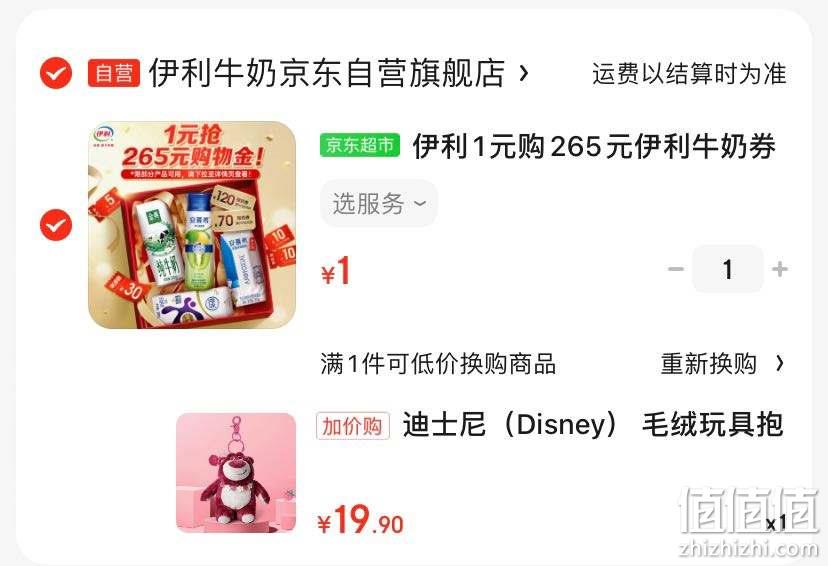This screenshot has width=828, height=566.
Task: Open the Lotso plush keychain thumbnail
Action: tap(236, 473)
